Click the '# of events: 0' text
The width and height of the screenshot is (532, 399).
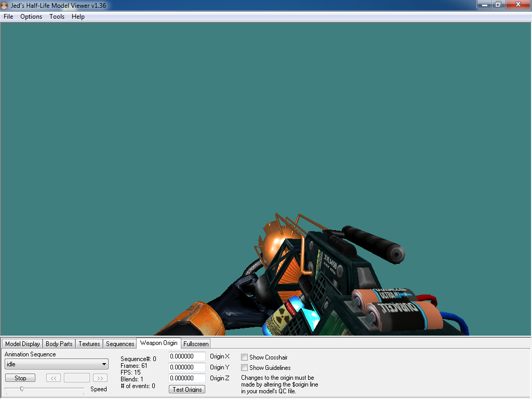pos(138,386)
